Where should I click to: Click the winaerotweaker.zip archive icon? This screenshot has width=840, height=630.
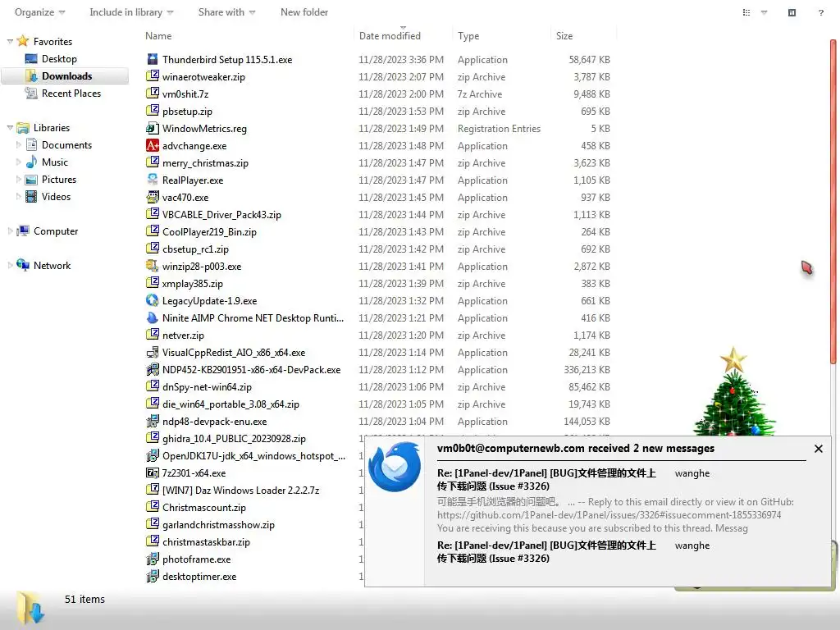pos(153,76)
